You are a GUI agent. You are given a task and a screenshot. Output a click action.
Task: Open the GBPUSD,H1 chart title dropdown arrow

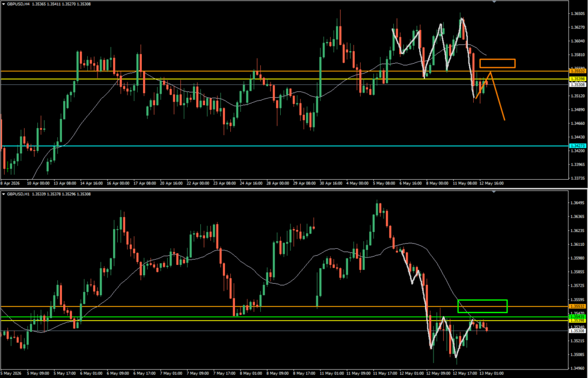(4, 194)
